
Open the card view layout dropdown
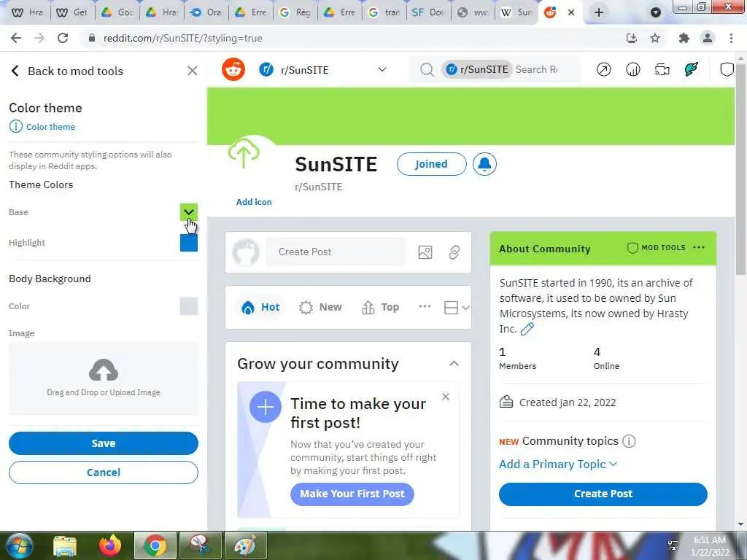[457, 308]
